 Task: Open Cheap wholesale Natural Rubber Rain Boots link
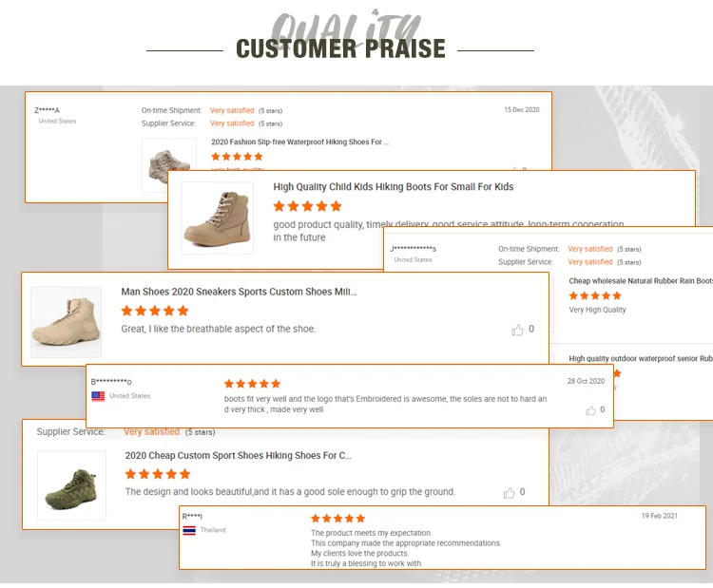(640, 281)
